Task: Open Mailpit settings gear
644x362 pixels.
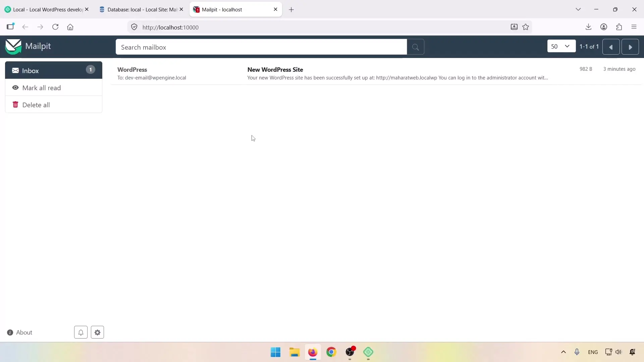Action: point(98,333)
